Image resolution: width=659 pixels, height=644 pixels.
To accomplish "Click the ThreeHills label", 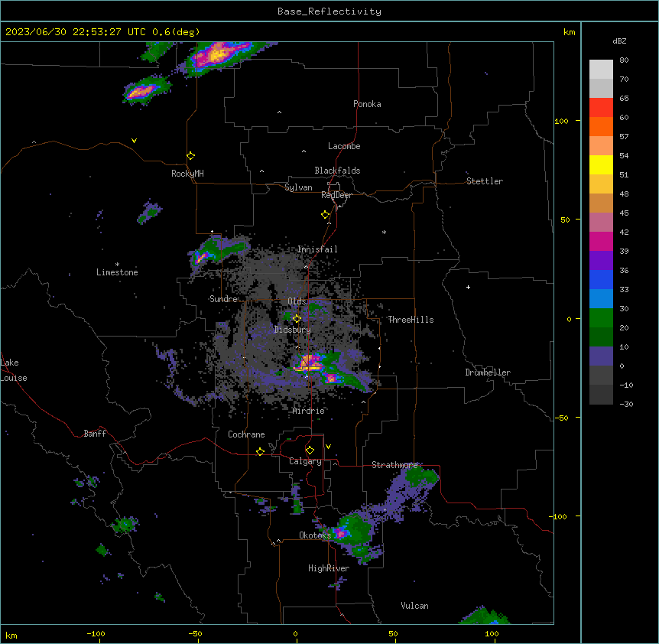I will (x=411, y=320).
